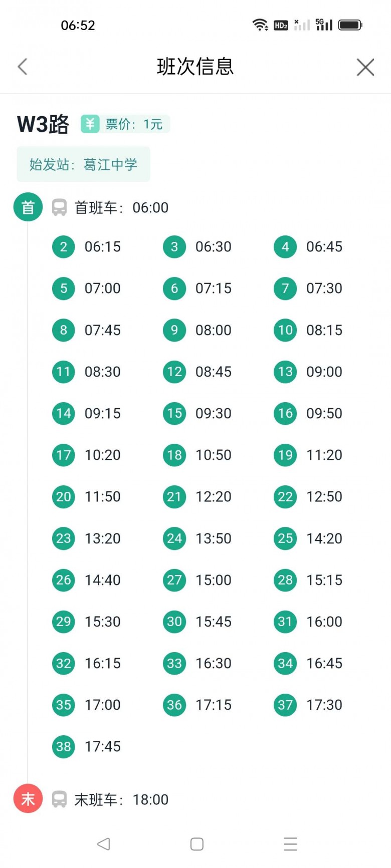Select the 始发站: 葛江中学 station label
The height and width of the screenshot is (868, 391).
pos(83,164)
